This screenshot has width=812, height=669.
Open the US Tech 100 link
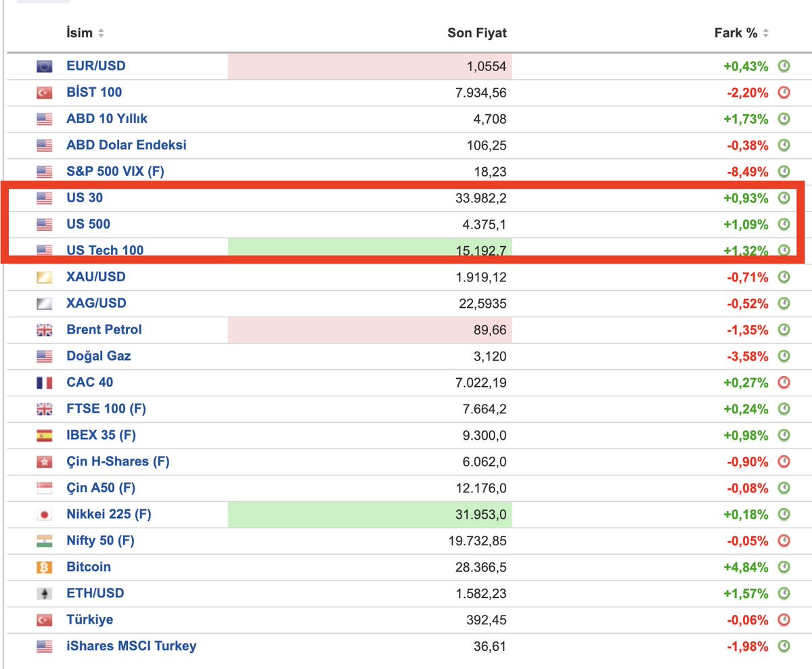point(105,251)
